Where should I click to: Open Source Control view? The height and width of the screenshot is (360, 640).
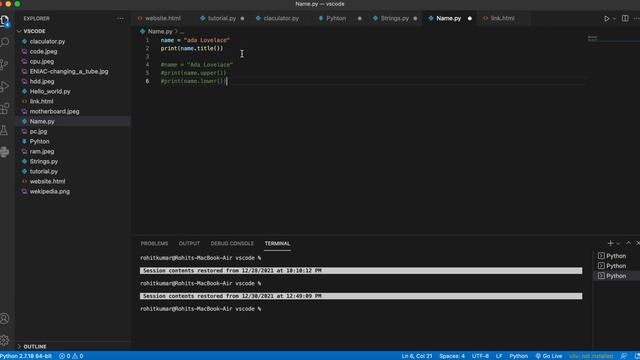[x=5, y=64]
